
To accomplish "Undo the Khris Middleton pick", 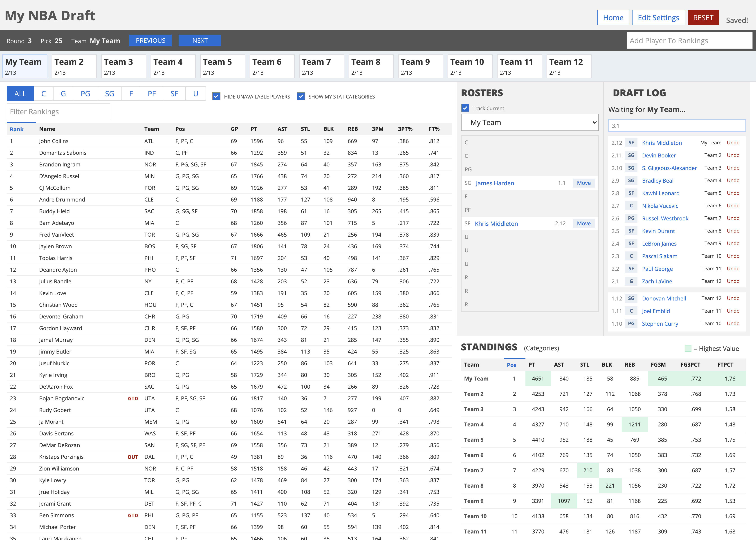I will coord(733,142).
